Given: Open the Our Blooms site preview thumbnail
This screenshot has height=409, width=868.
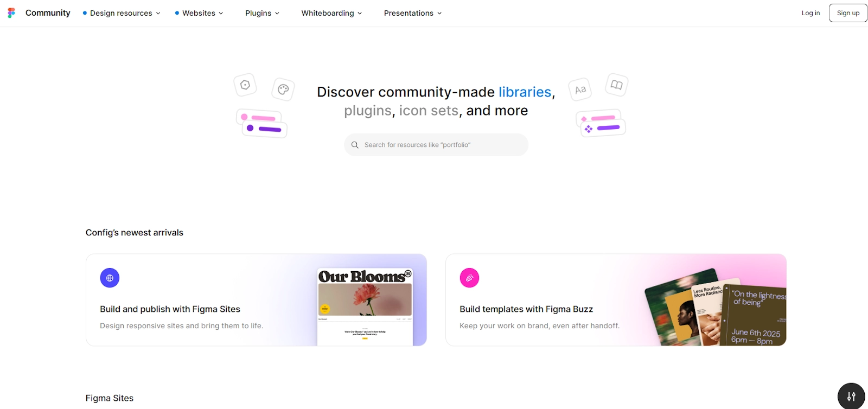Looking at the screenshot, I should (x=365, y=307).
